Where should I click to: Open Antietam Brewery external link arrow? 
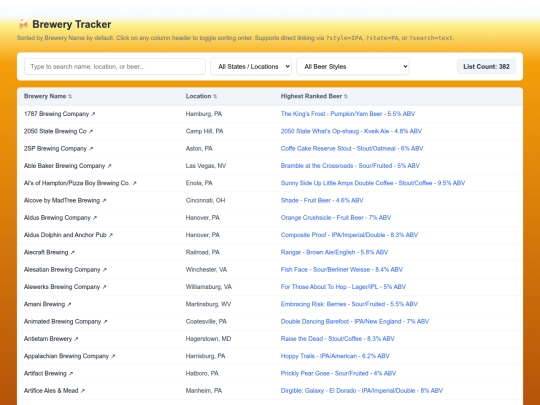76,339
